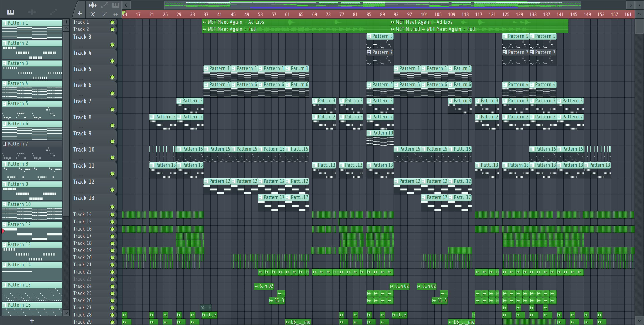Viewport: 644px width, 325px height.
Task: Click bar 85 on the timeline ruler
Action: click(369, 14)
